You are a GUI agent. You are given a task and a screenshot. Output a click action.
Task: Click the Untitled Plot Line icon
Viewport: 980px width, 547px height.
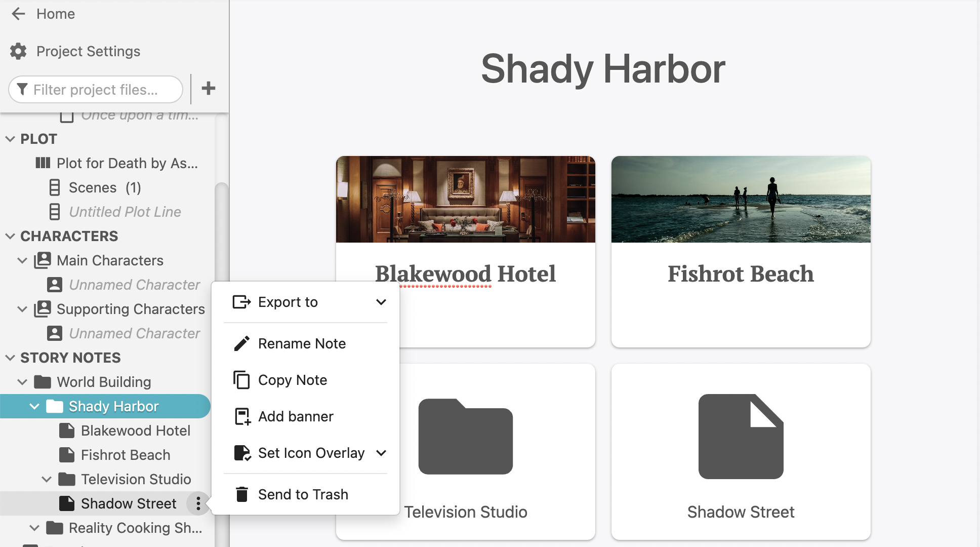click(55, 212)
